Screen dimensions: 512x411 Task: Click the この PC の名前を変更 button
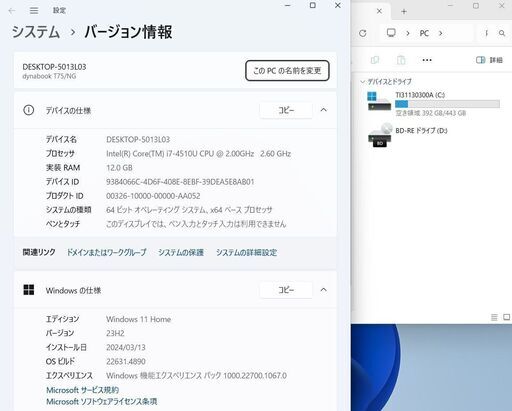pos(287,70)
